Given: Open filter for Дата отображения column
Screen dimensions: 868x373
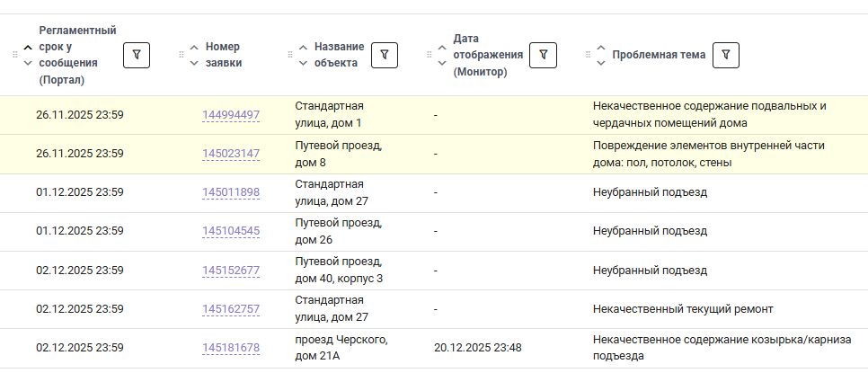Looking at the screenshot, I should pos(543,55).
